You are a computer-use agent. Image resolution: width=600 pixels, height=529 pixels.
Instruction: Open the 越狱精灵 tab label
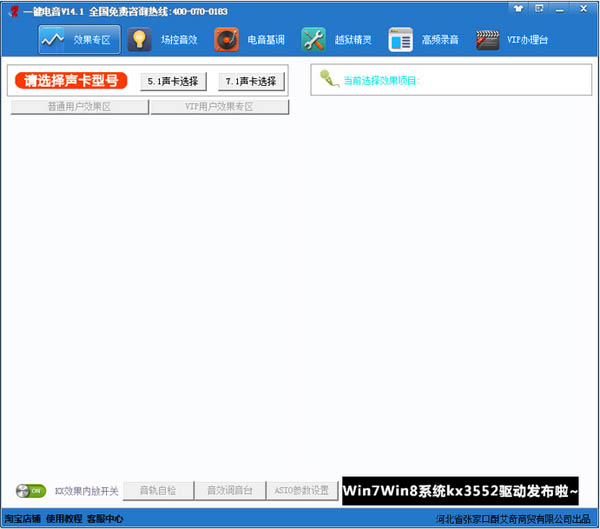coord(353,39)
